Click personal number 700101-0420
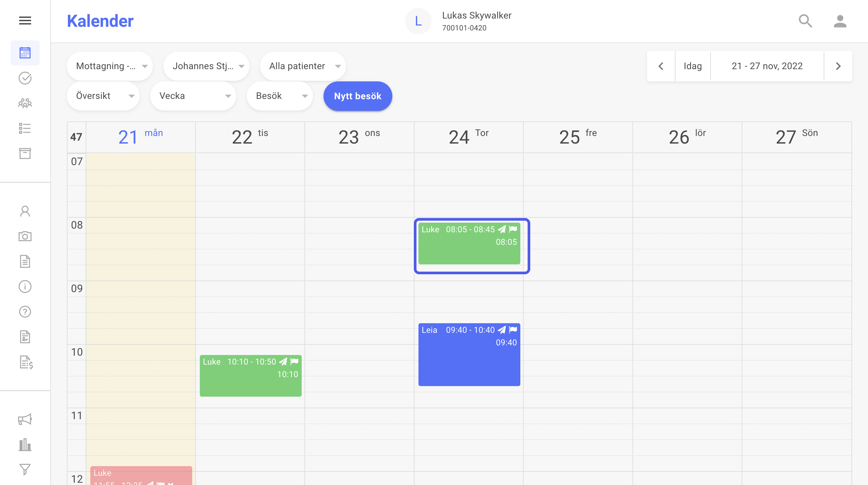Screen dimensions: 868x485 pos(464,28)
